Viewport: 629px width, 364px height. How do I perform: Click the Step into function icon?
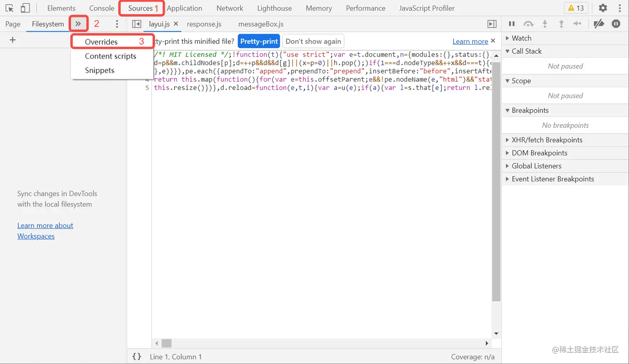[x=545, y=24]
